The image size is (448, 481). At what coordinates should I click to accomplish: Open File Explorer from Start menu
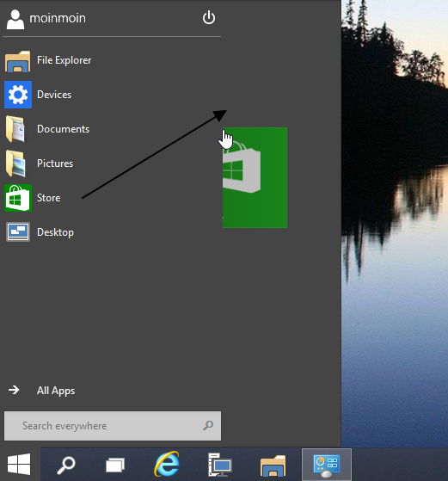[48, 60]
